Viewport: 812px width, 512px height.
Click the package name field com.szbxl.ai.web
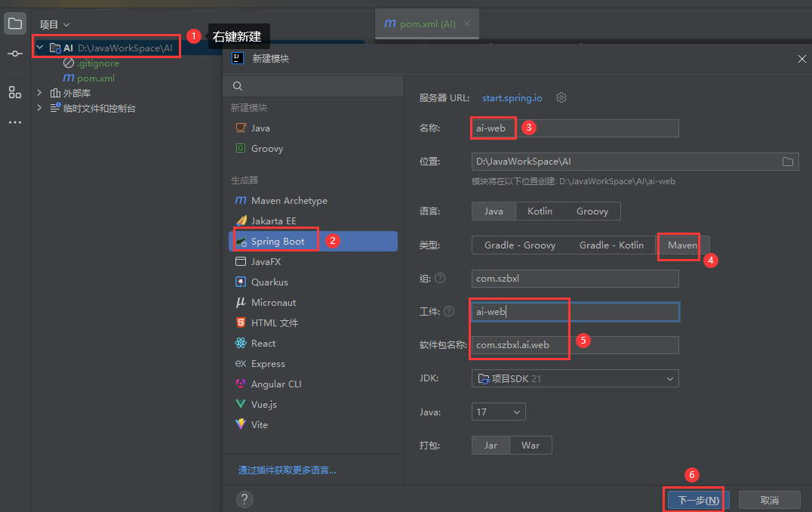coord(575,345)
